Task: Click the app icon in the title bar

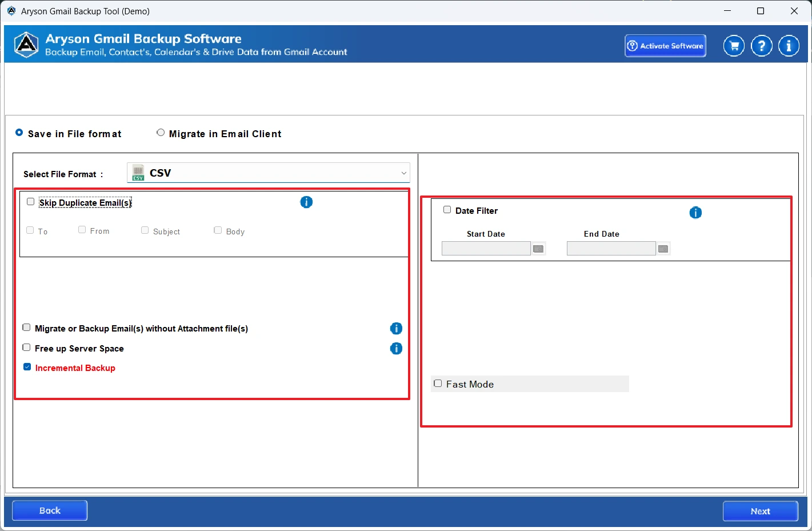Action: click(x=11, y=11)
